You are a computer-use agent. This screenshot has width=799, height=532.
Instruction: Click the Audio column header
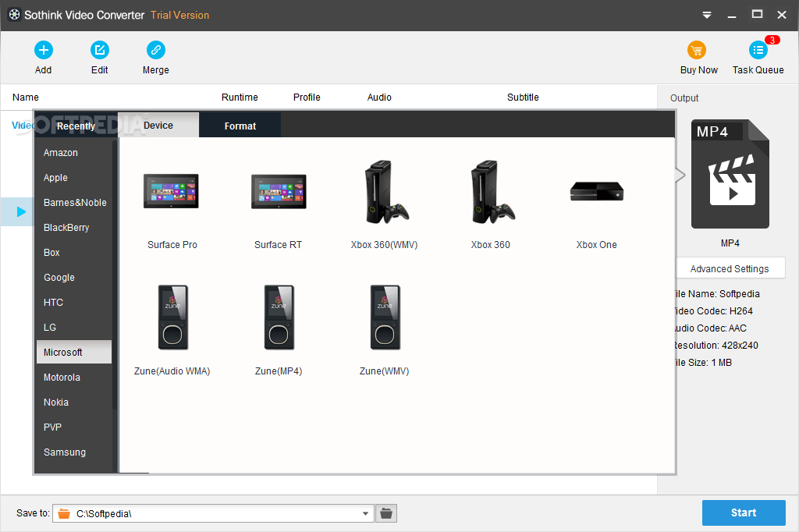[x=379, y=98]
